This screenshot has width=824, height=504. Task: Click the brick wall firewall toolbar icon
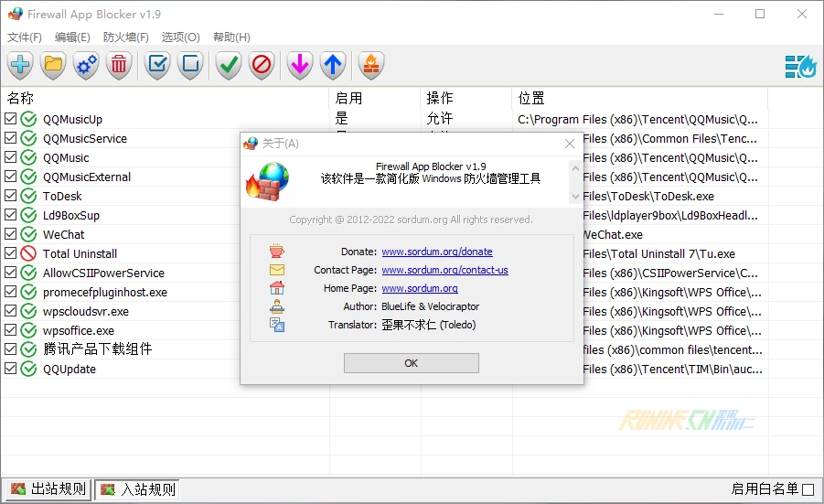371,65
